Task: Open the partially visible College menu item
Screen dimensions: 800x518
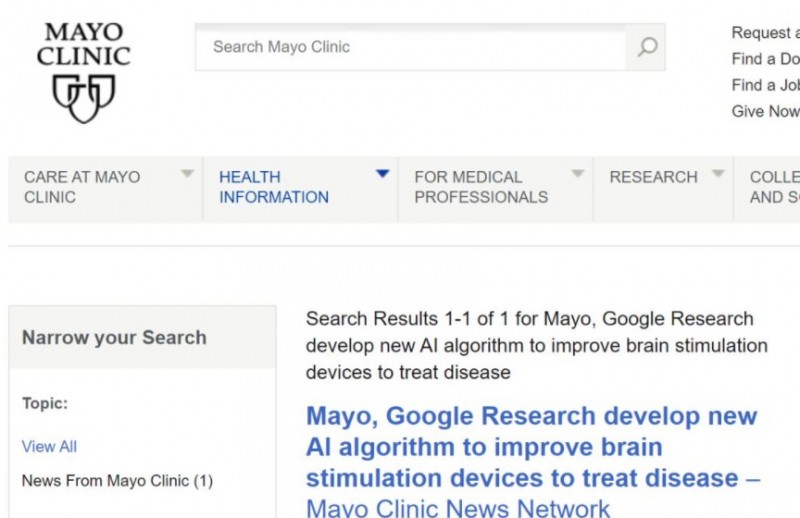Action: pos(774,187)
